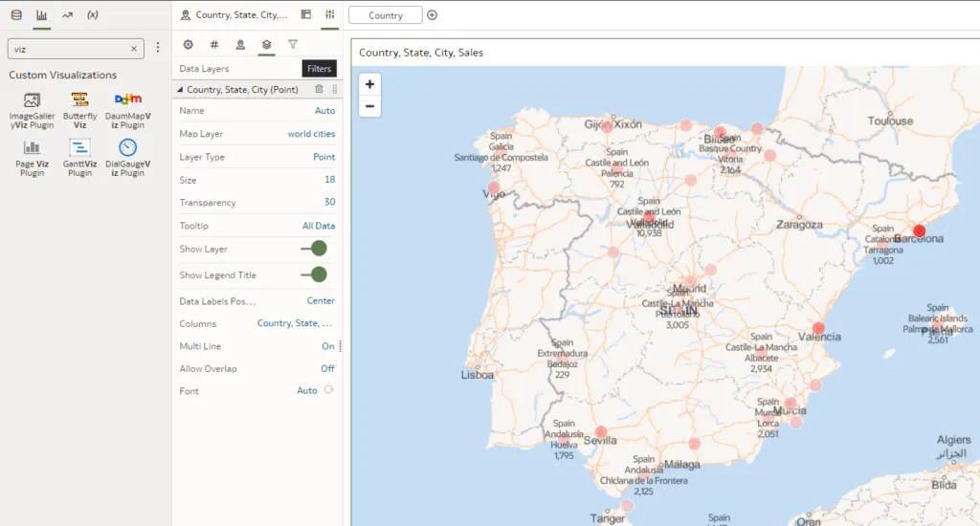
Task: Clear the viz search text
Action: 133,48
